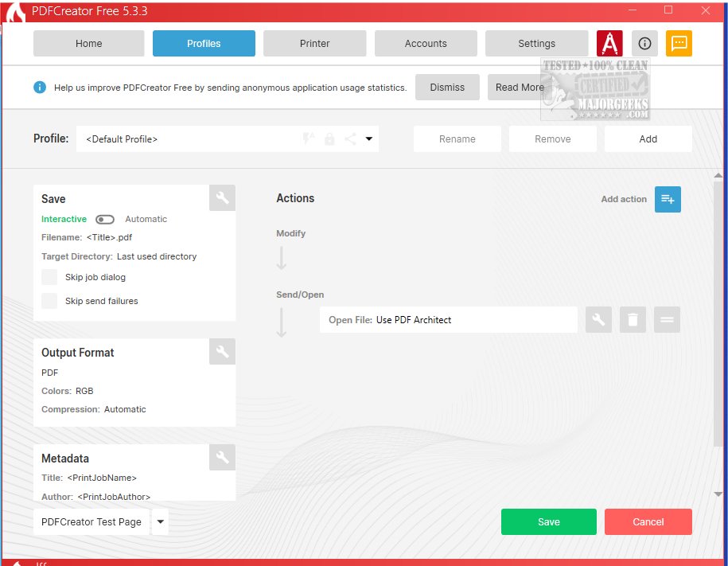Check Skip job dialog checkbox
This screenshot has width=728, height=566.
click(x=49, y=277)
